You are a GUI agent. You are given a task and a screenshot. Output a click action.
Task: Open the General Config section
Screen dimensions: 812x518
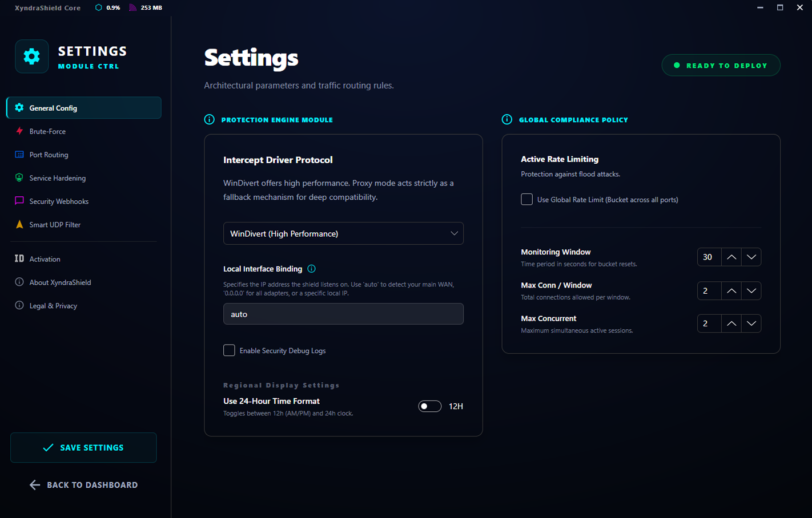click(x=84, y=108)
